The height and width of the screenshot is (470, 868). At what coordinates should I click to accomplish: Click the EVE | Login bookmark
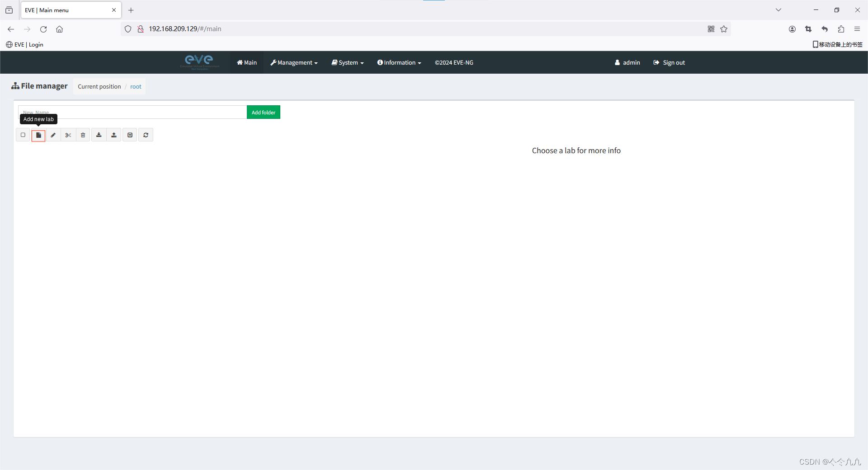25,44
